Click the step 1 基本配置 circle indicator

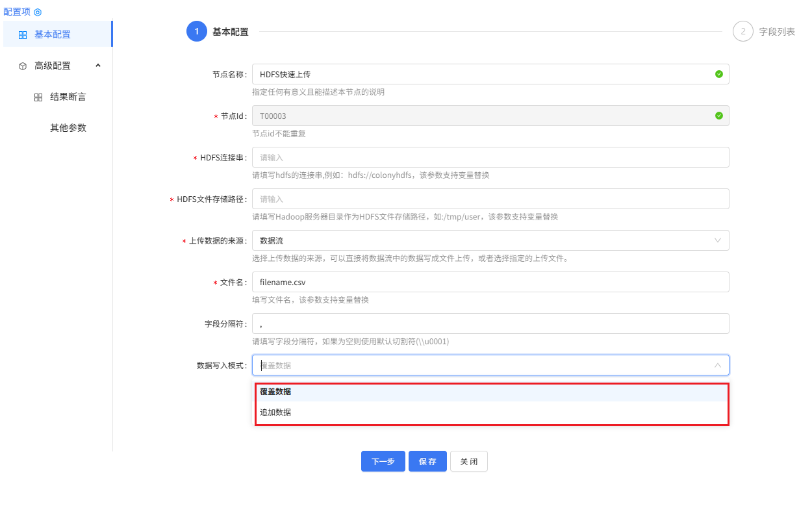(197, 31)
